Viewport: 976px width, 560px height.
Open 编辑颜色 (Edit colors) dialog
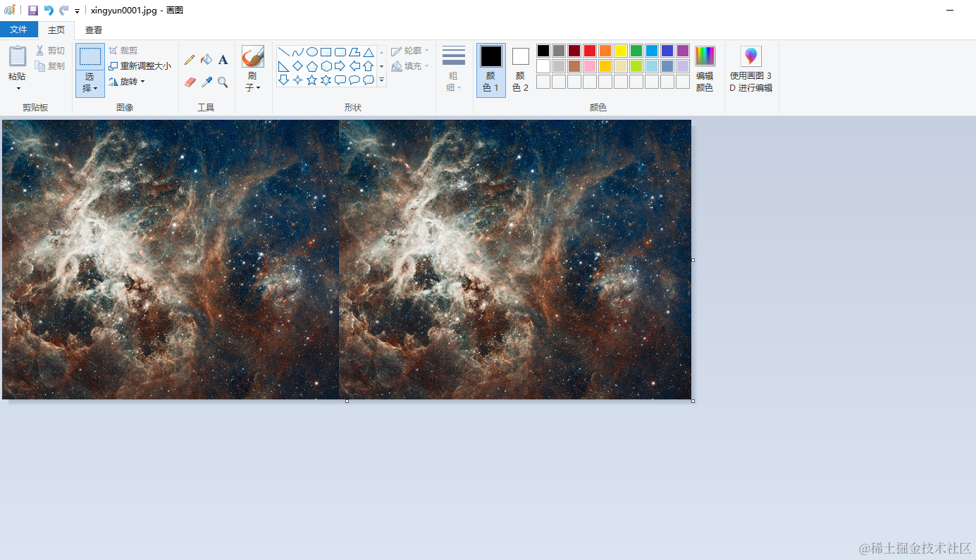point(705,69)
